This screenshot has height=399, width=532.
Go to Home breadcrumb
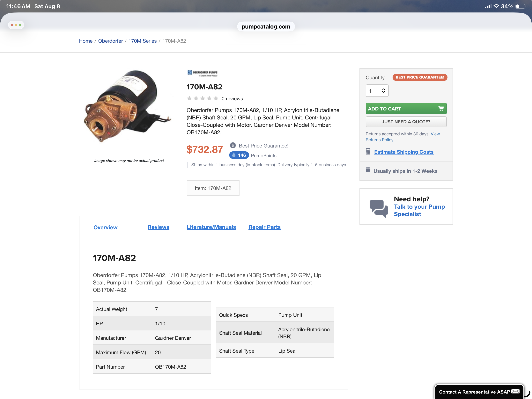(86, 41)
